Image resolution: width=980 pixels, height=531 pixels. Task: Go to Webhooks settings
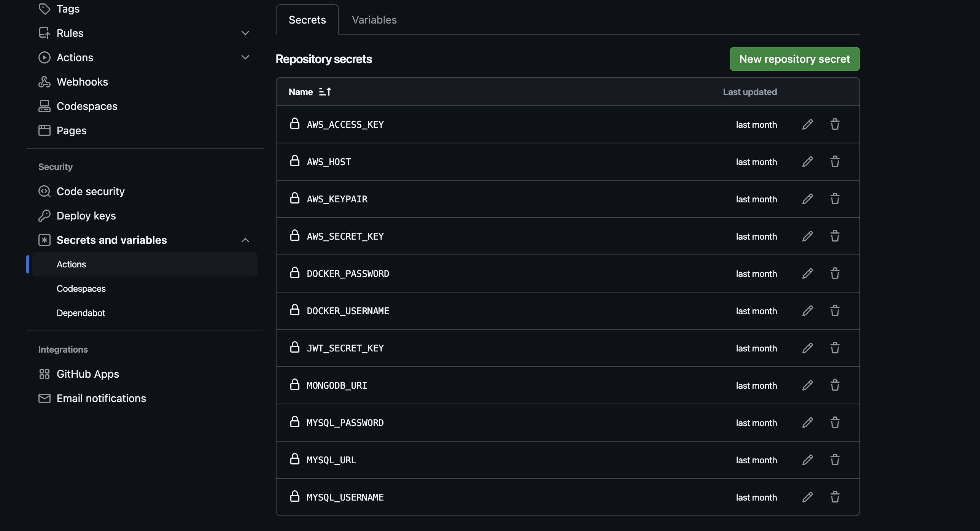(82, 82)
